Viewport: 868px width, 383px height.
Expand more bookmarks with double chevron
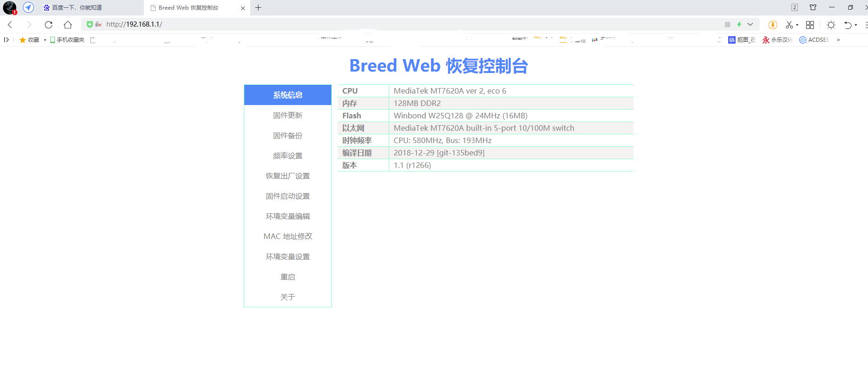point(838,40)
